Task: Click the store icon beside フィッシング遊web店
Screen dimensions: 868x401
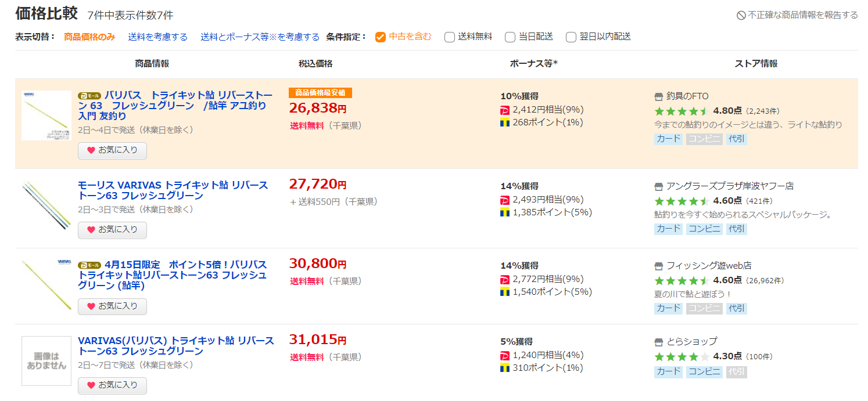Action: pyautogui.click(x=659, y=266)
